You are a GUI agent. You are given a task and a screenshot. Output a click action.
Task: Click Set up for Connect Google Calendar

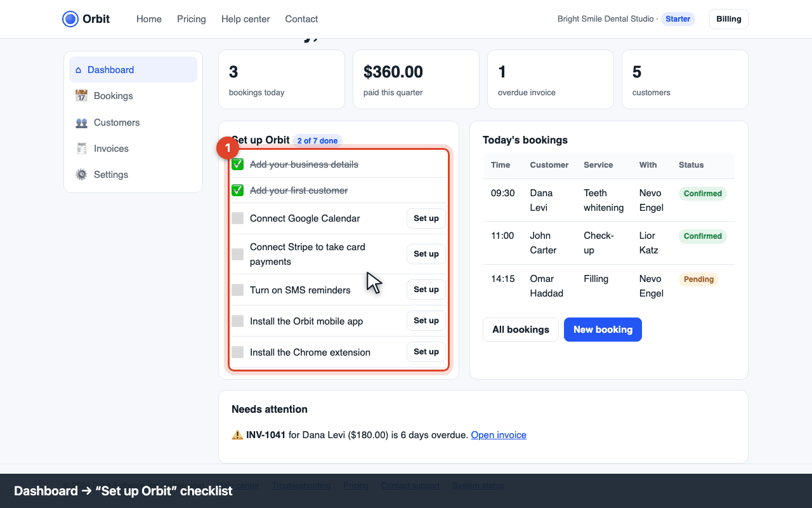(426, 218)
